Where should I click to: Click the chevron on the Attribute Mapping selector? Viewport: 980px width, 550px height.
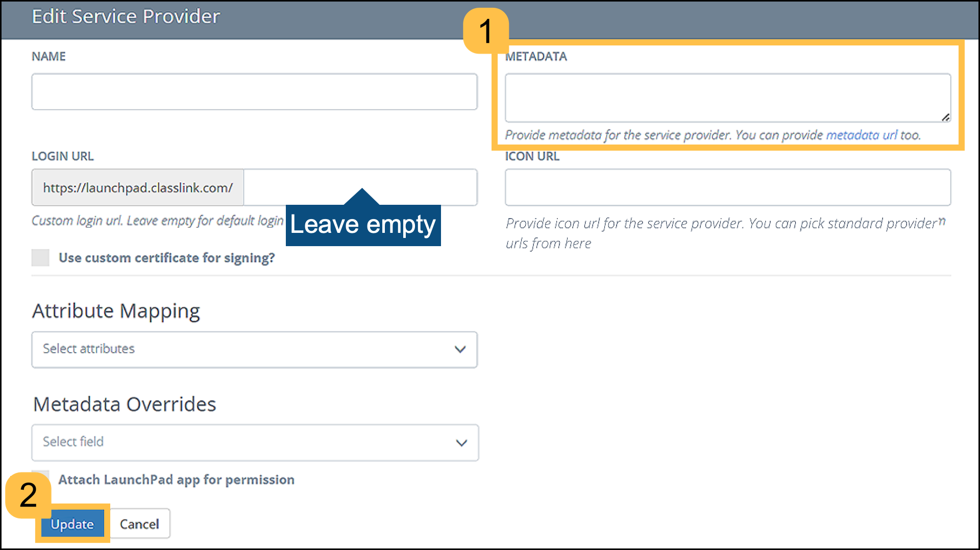[x=460, y=349]
